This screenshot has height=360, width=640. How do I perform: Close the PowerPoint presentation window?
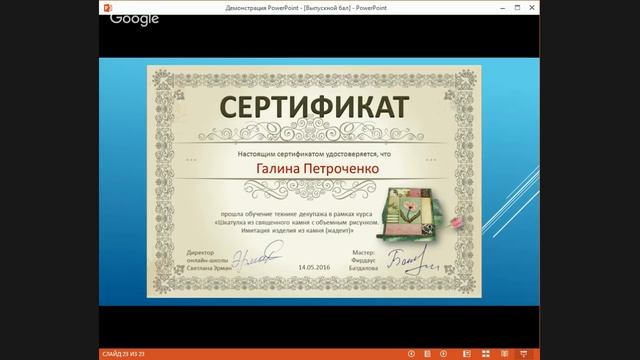point(532,8)
